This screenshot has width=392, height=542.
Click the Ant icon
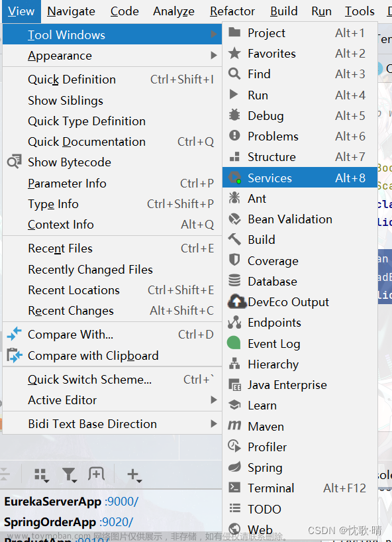pos(234,198)
